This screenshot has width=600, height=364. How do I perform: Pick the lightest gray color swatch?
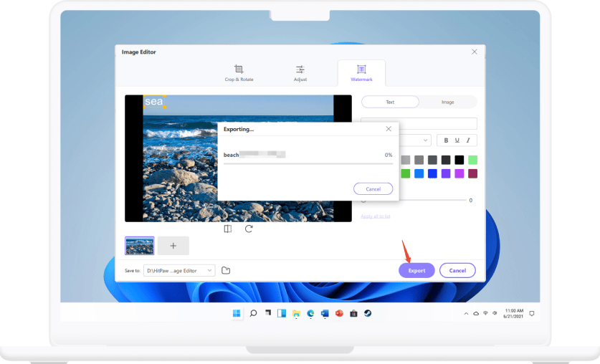click(406, 160)
